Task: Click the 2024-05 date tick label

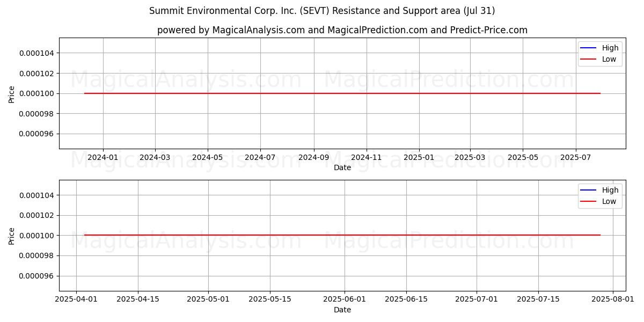Action: click(x=208, y=158)
